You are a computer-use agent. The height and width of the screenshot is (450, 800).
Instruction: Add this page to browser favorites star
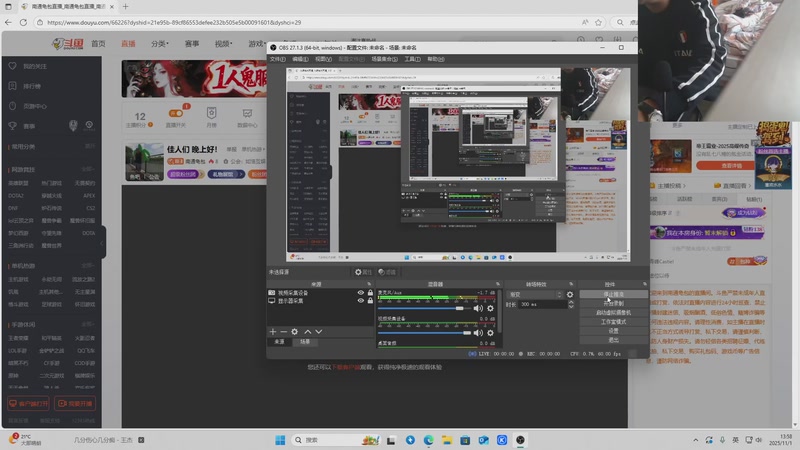pos(598,22)
